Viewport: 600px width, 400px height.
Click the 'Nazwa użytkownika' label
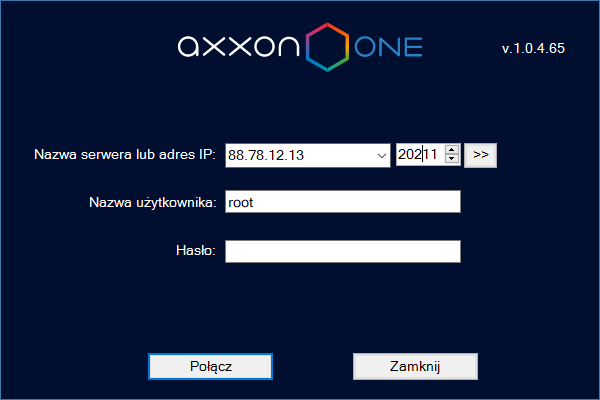click(x=153, y=202)
